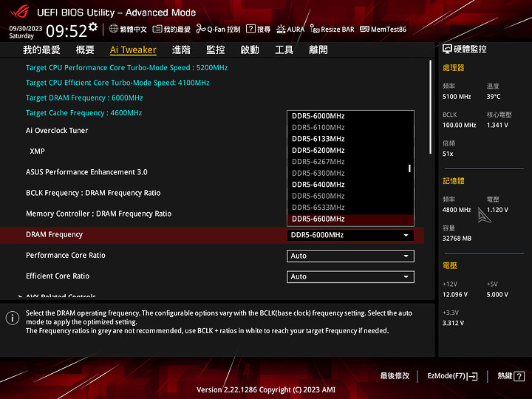Open the 離開 tab
The height and width of the screenshot is (399, 532).
pos(318,50)
